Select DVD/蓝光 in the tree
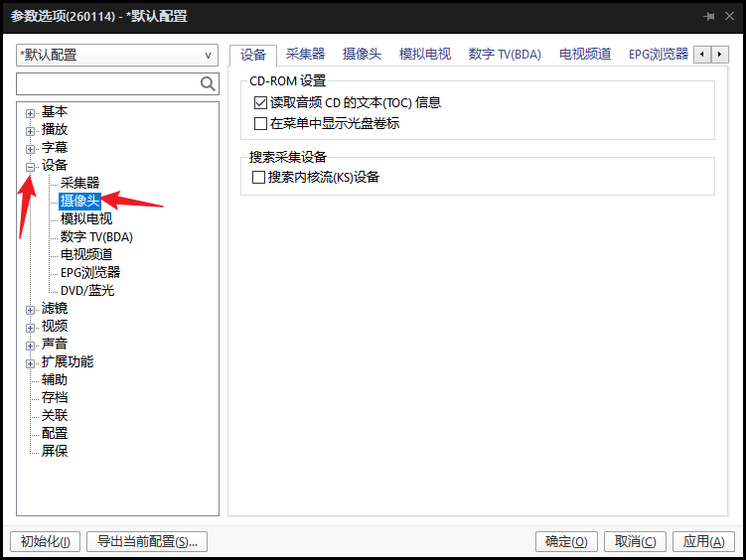The width and height of the screenshot is (746, 560). (x=87, y=291)
